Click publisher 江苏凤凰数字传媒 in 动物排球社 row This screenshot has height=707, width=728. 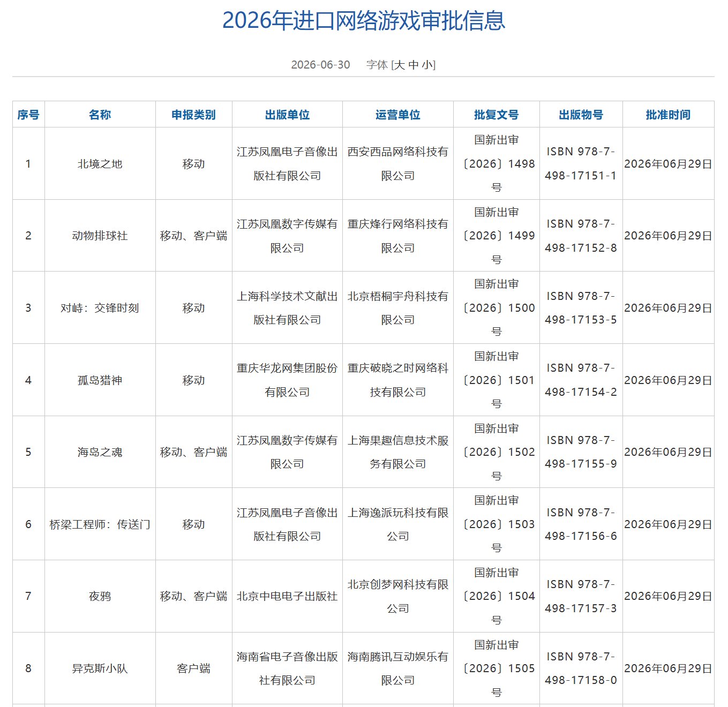click(287, 236)
